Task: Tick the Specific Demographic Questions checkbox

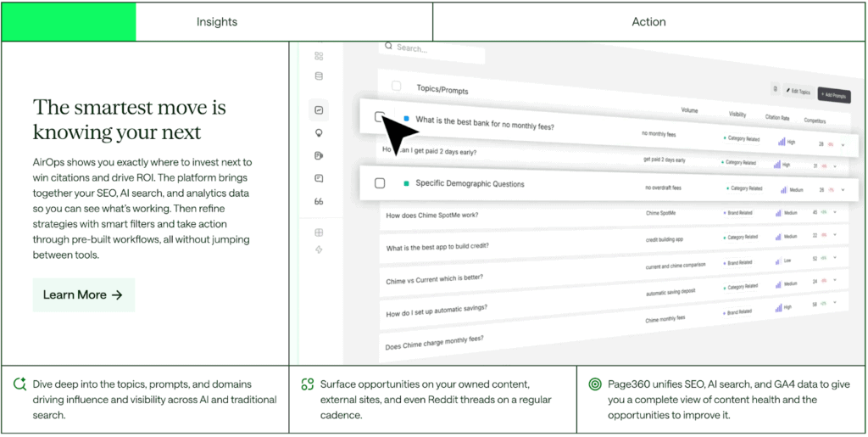Action: coord(380,183)
